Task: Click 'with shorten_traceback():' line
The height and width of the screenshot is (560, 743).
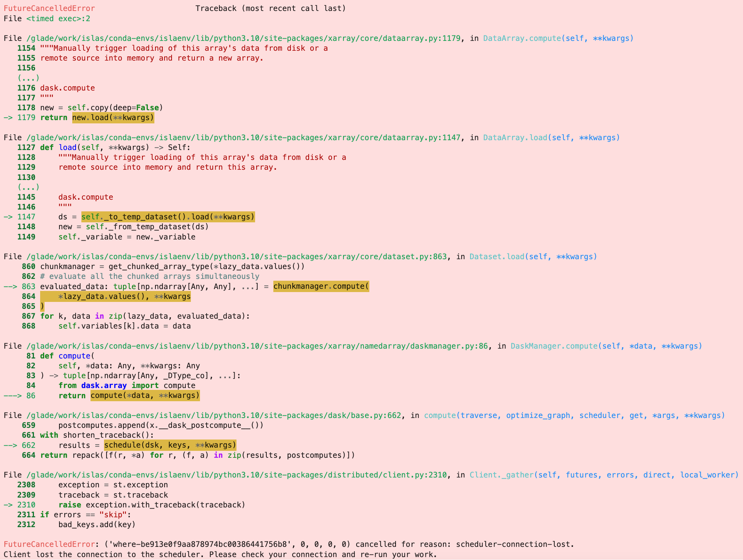Action: point(97,435)
